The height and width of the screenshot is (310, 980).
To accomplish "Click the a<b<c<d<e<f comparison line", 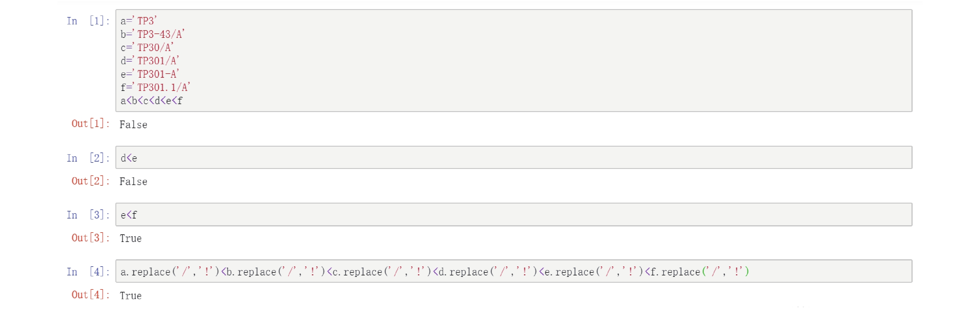I will click(152, 101).
